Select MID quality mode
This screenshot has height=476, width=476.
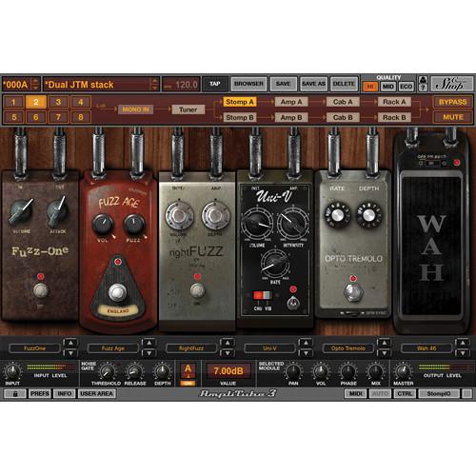coord(387,87)
